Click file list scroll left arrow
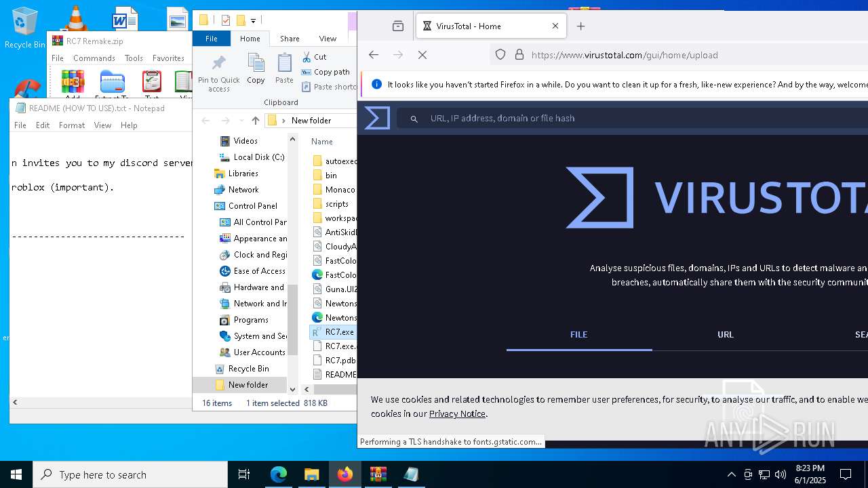The height and width of the screenshot is (488, 868). [307, 390]
